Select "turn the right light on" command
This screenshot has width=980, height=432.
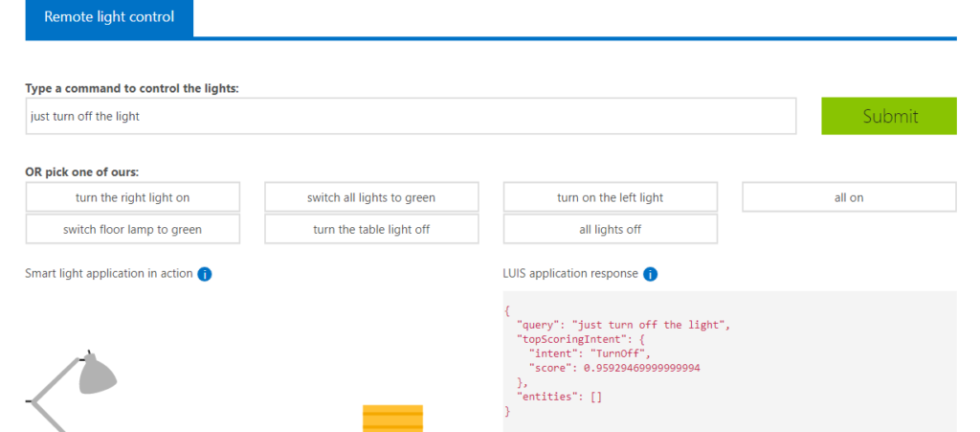(132, 197)
